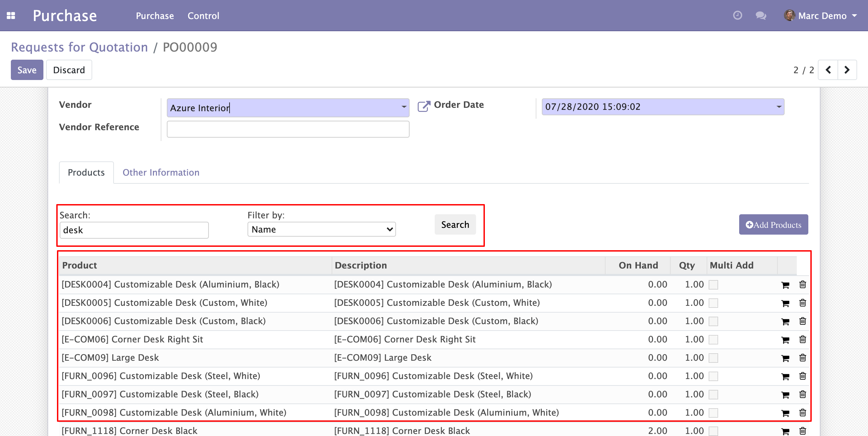Click the Add Products button
Screen dimensions: 868x436
pyautogui.click(x=773, y=225)
